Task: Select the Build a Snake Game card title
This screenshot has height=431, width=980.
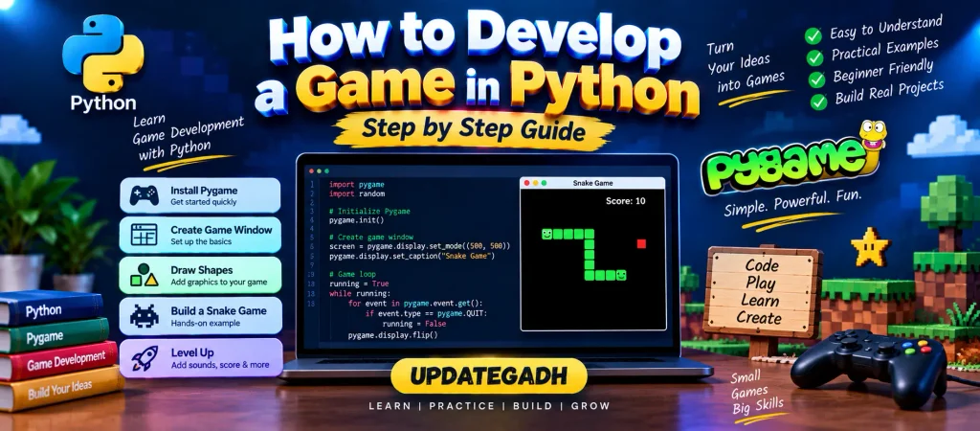Action: pos(218,310)
